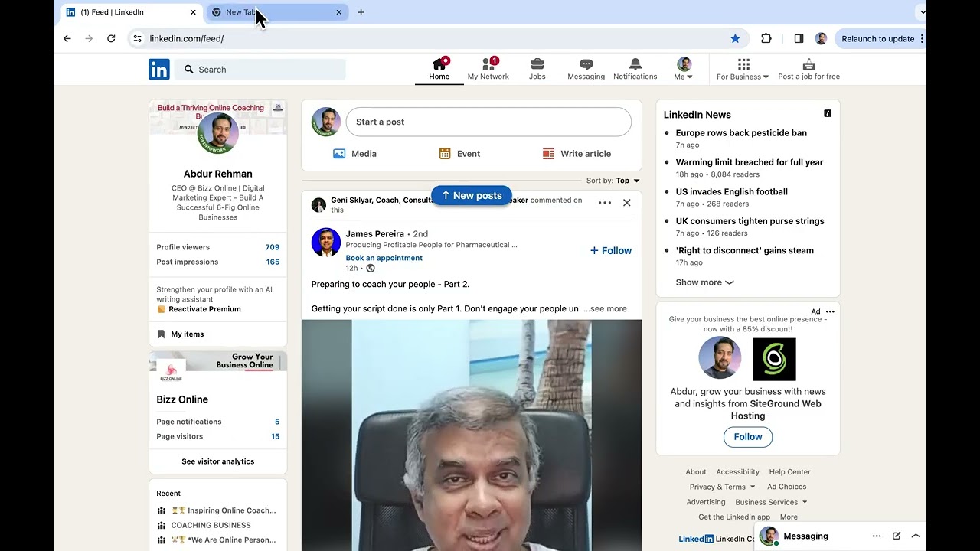Open Page notifications for Bizz Online
980x551 pixels.
218,422
